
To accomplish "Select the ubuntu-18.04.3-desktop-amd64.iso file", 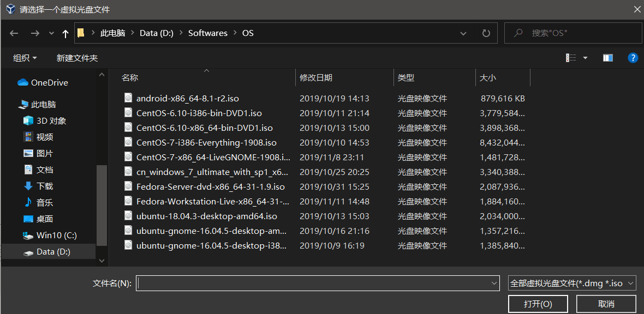I will 207,216.
